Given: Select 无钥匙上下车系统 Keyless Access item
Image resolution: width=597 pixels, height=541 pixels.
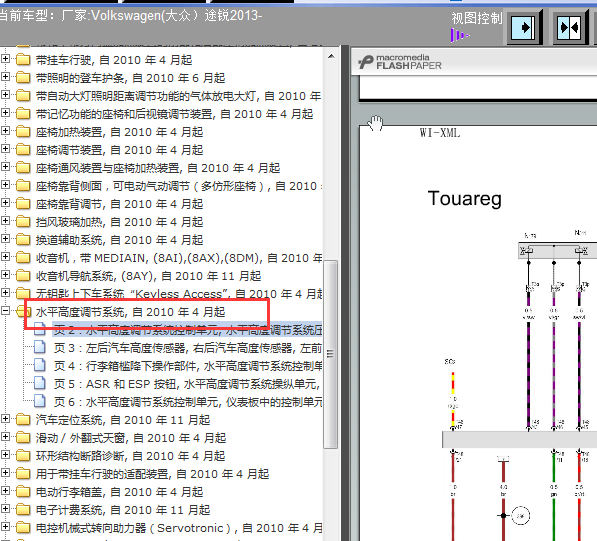Looking at the screenshot, I should [x=179, y=294].
